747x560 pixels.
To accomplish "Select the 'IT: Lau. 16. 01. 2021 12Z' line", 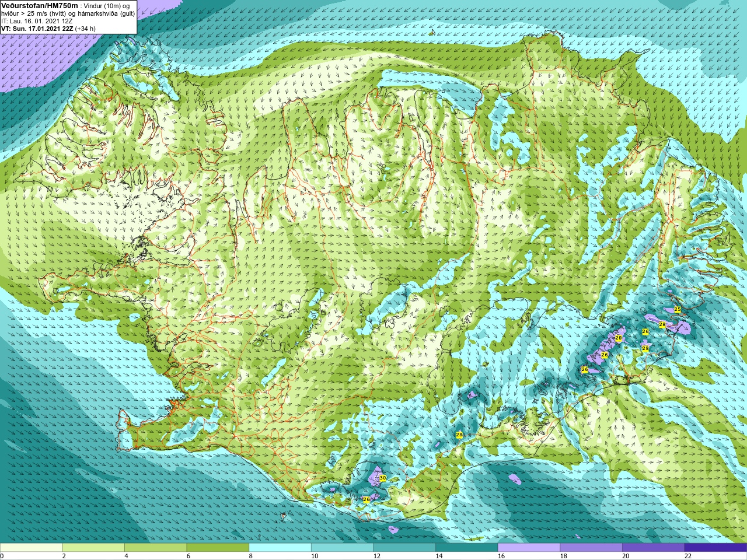I will (x=37, y=21).
